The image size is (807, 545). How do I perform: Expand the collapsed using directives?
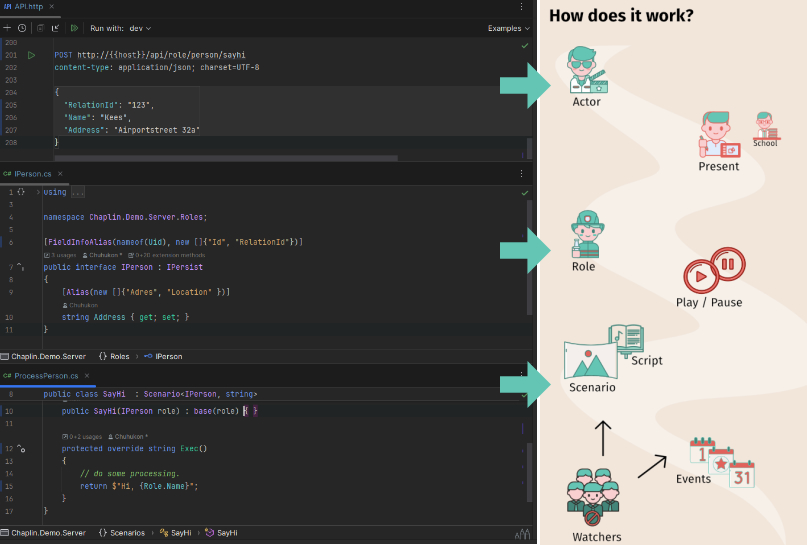tap(77, 191)
